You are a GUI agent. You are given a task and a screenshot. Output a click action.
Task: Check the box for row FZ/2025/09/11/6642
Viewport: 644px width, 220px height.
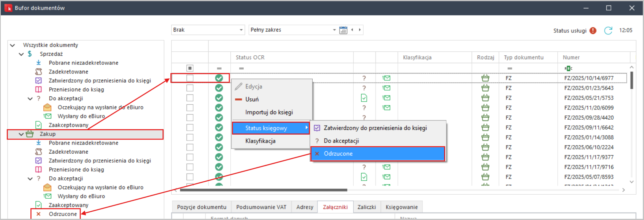coord(190,128)
